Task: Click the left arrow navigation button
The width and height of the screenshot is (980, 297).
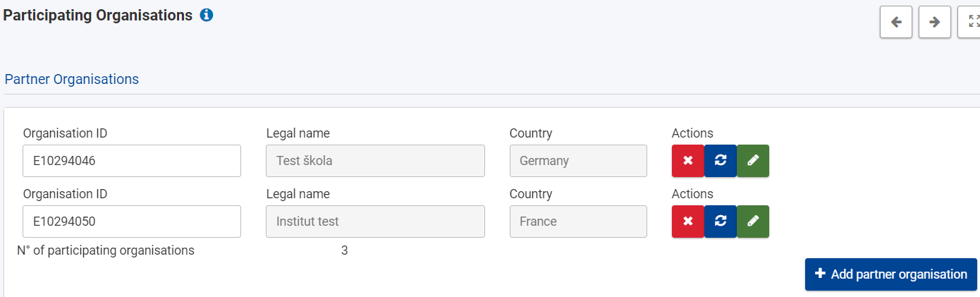Action: coord(896,22)
